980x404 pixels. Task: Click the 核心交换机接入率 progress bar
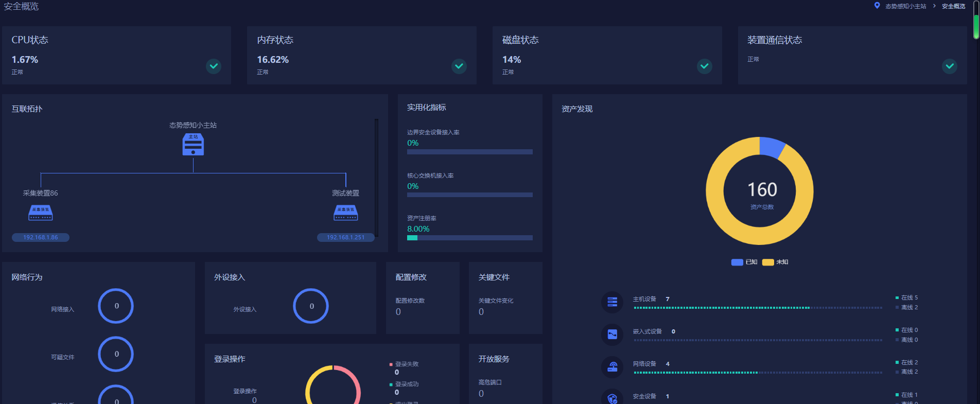click(x=470, y=195)
